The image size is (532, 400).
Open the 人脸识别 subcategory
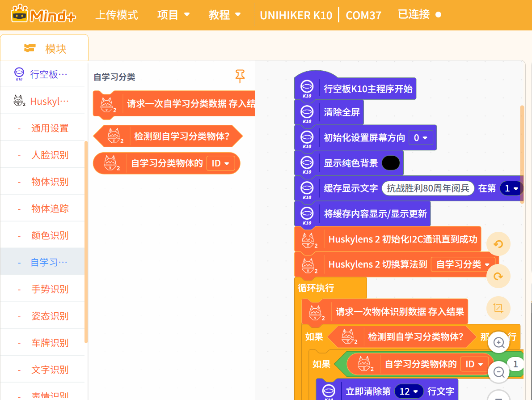click(43, 155)
